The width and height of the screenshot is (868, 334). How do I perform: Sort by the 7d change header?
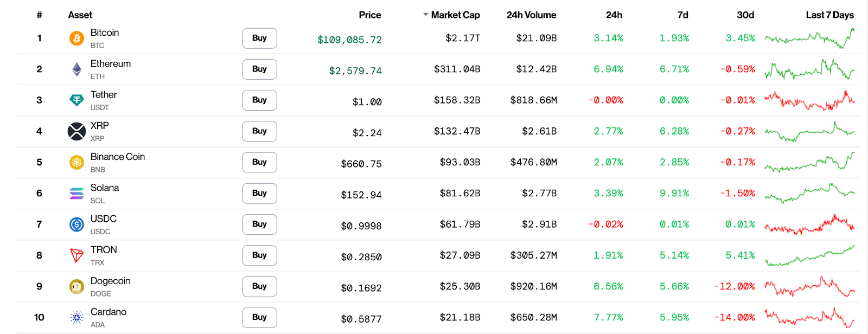682,15
